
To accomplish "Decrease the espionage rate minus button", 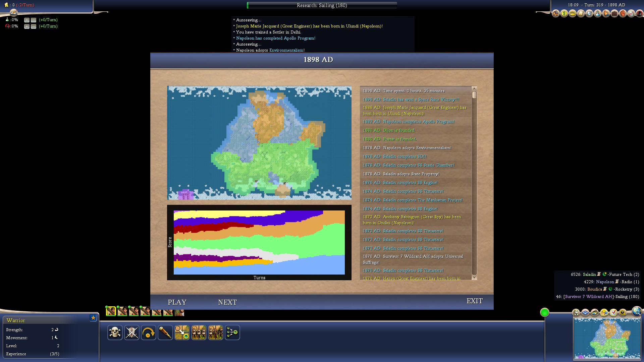I will (x=33, y=26).
